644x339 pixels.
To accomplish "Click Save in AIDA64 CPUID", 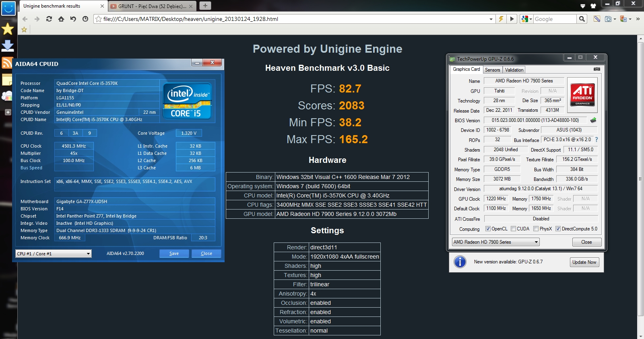I will pos(174,253).
